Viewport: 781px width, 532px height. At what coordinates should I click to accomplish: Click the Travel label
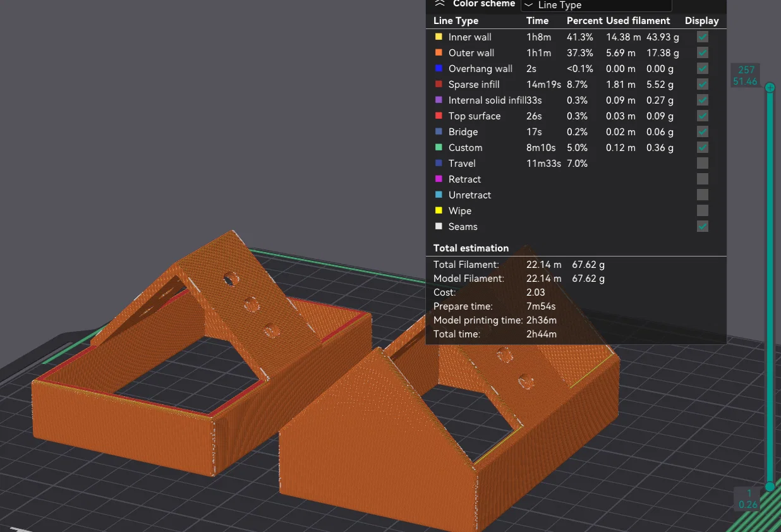click(x=462, y=163)
